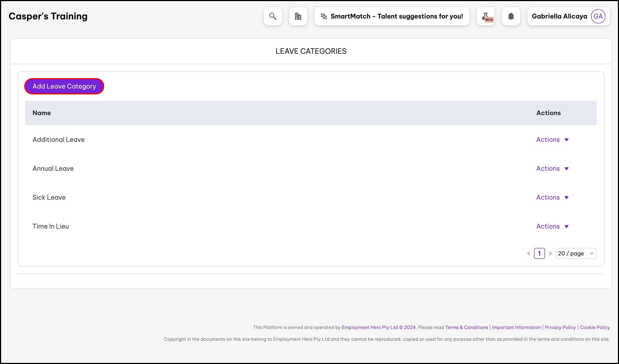Open the 20 / page size dropdown
The width and height of the screenshot is (619, 364).
pos(576,253)
